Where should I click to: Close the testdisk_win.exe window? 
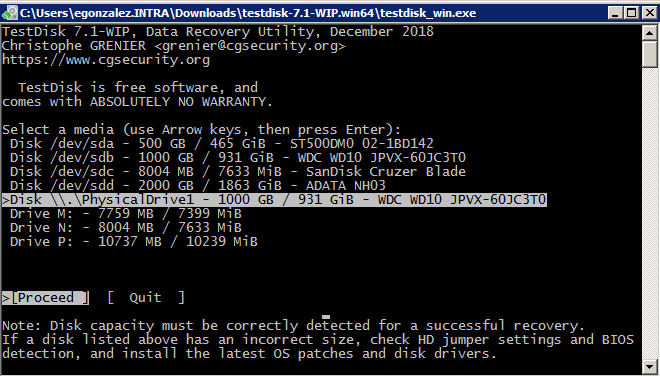pyautogui.click(x=649, y=13)
